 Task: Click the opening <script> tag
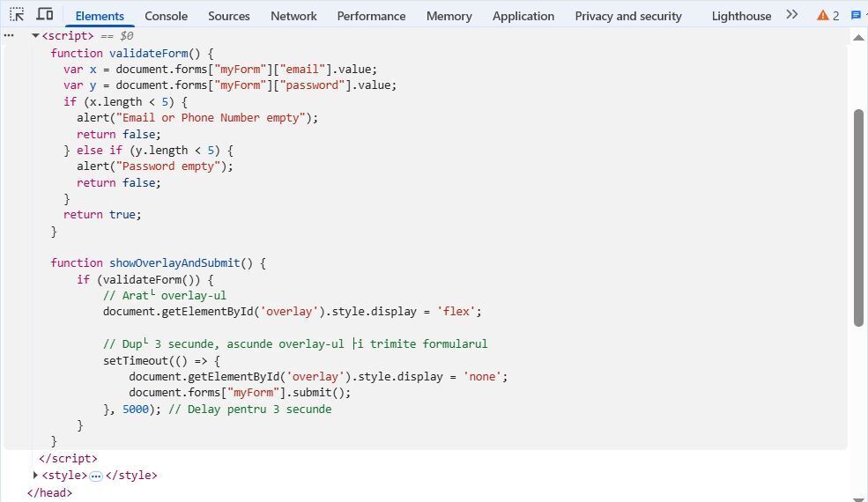tap(68, 36)
